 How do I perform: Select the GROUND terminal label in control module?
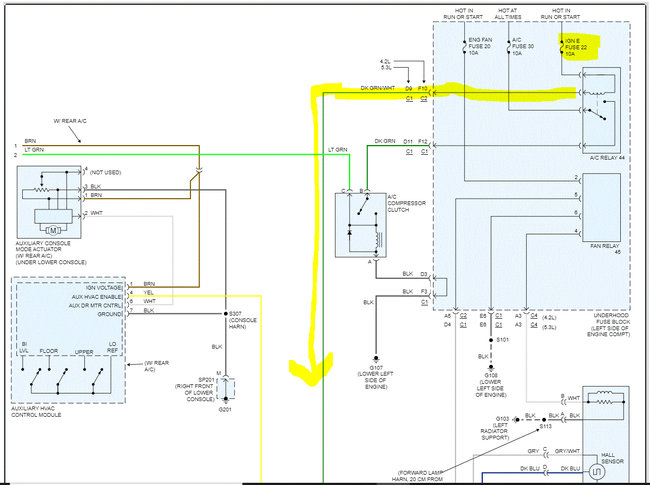point(110,314)
